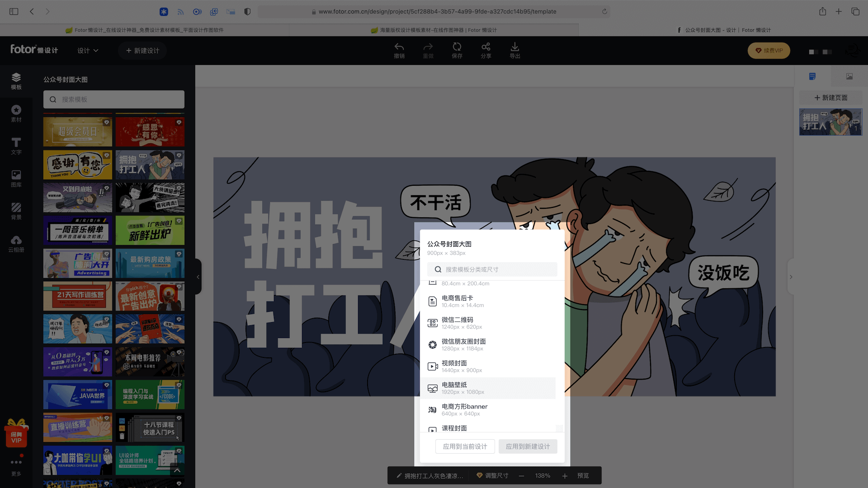Screen dimensions: 868x488
Task: Click the 续费VIP button
Action: coord(769,51)
